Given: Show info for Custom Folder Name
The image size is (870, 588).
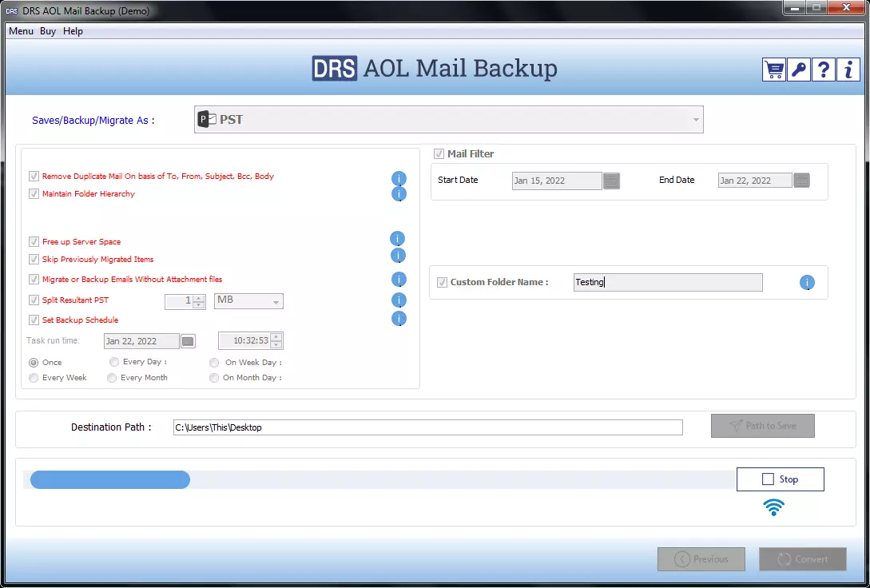Looking at the screenshot, I should pyautogui.click(x=807, y=282).
